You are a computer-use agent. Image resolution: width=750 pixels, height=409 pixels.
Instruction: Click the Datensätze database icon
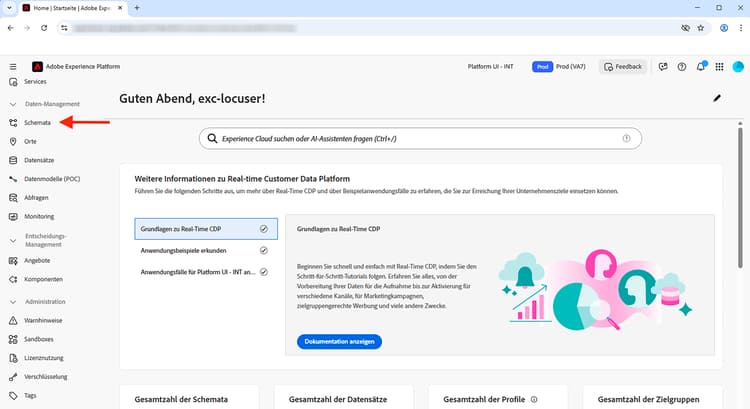pyautogui.click(x=13, y=160)
